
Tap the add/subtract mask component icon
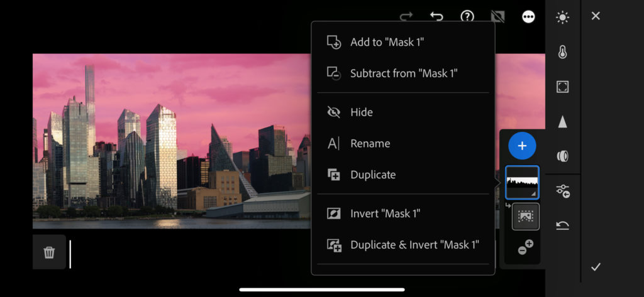[x=525, y=247]
